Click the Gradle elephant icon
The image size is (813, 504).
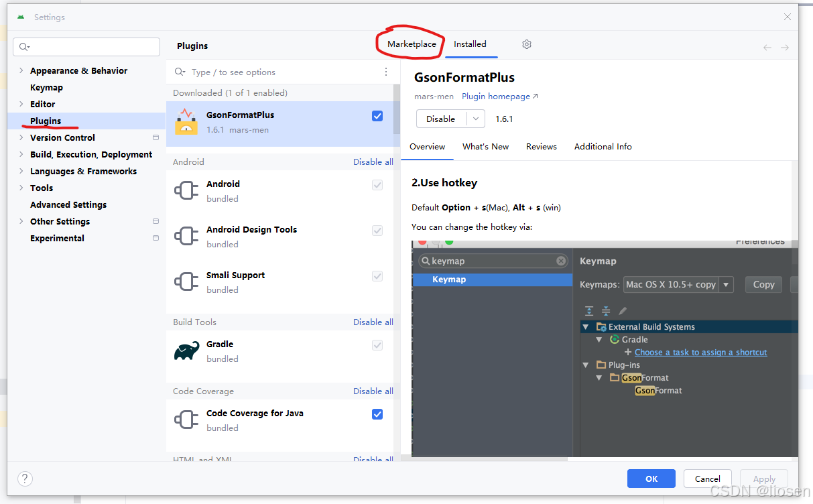tap(186, 351)
